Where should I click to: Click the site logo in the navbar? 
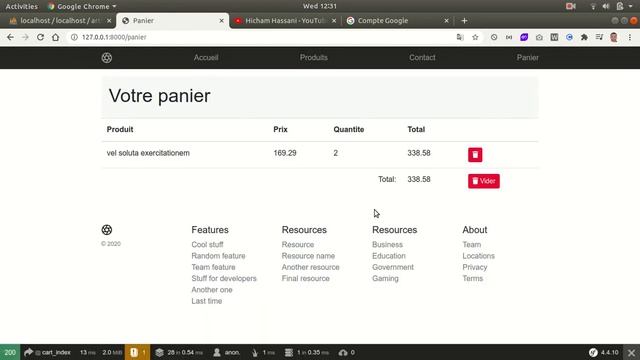107,58
